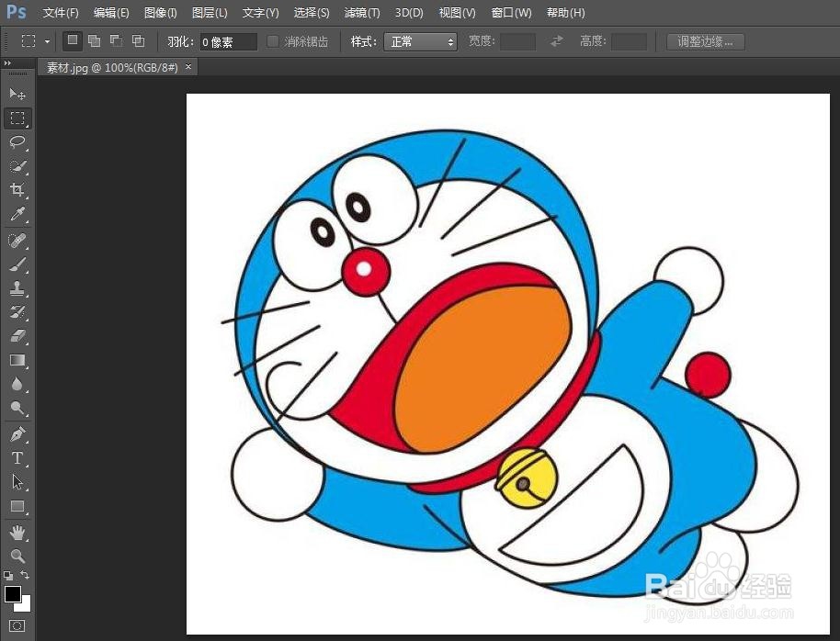Select the Move tool
Screen dimensions: 840x641
17,95
